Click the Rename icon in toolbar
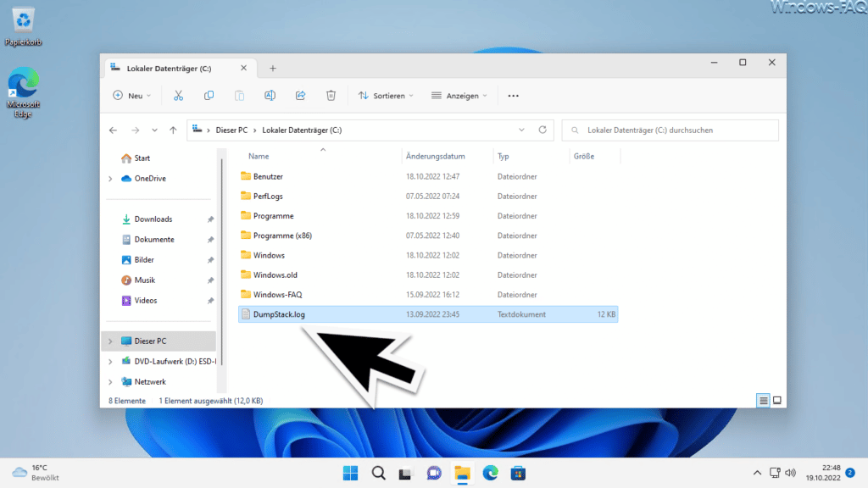The width and height of the screenshot is (868, 488). click(270, 96)
